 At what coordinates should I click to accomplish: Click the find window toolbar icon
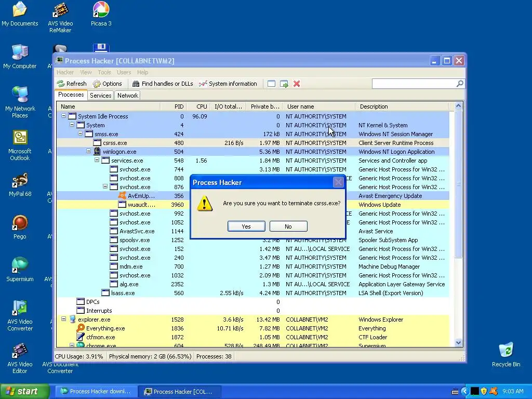point(271,84)
